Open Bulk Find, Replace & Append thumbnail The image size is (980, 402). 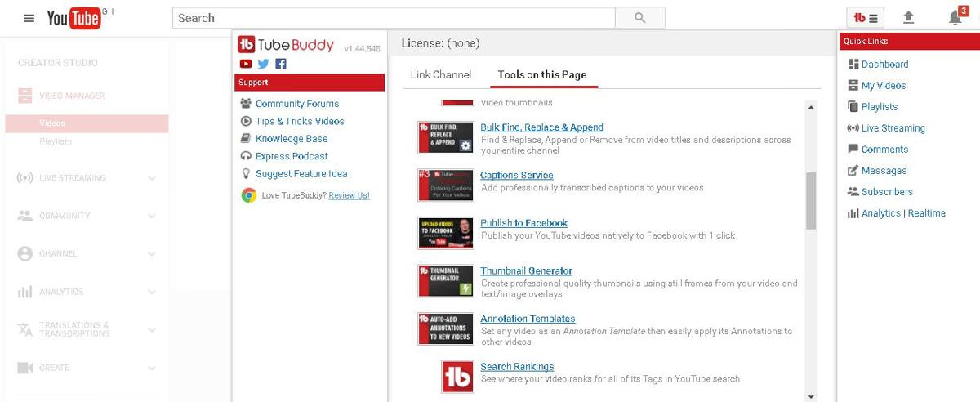pyautogui.click(x=446, y=138)
